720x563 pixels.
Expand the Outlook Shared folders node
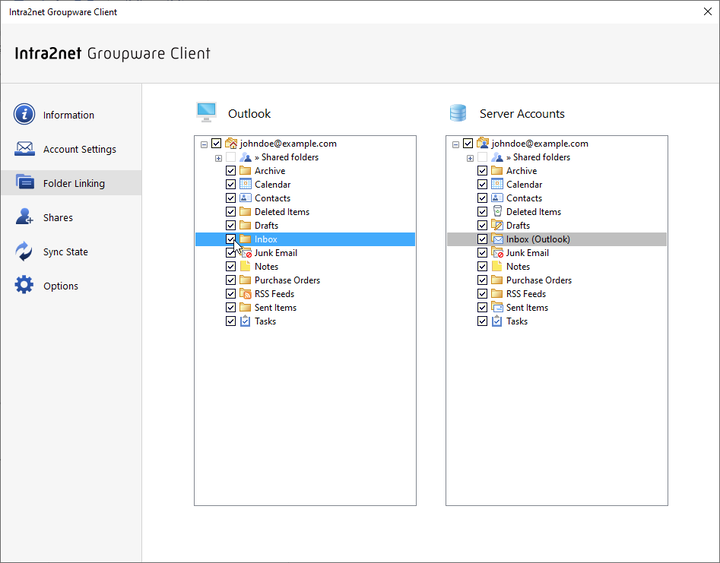(219, 158)
